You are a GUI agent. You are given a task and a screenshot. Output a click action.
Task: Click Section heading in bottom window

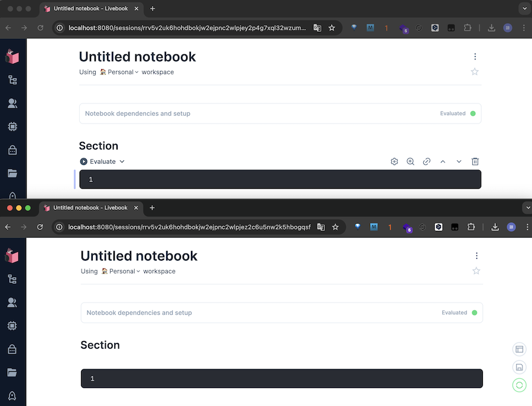(x=100, y=345)
